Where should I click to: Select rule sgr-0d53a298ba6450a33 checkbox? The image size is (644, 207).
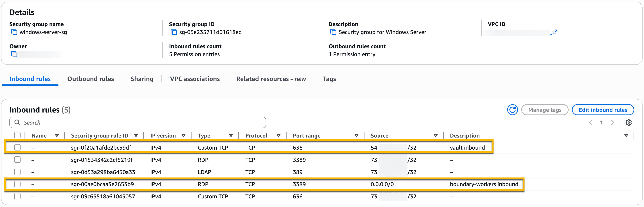(17, 172)
